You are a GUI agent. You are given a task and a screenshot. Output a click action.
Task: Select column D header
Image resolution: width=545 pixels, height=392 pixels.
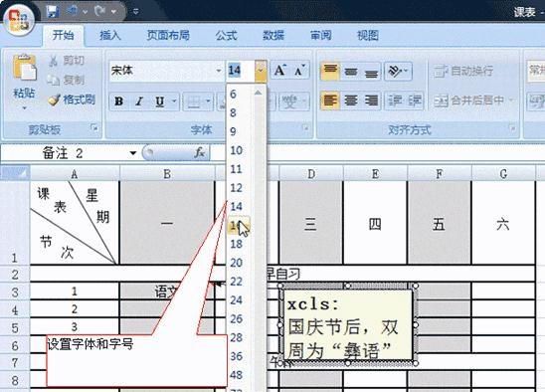coord(311,173)
